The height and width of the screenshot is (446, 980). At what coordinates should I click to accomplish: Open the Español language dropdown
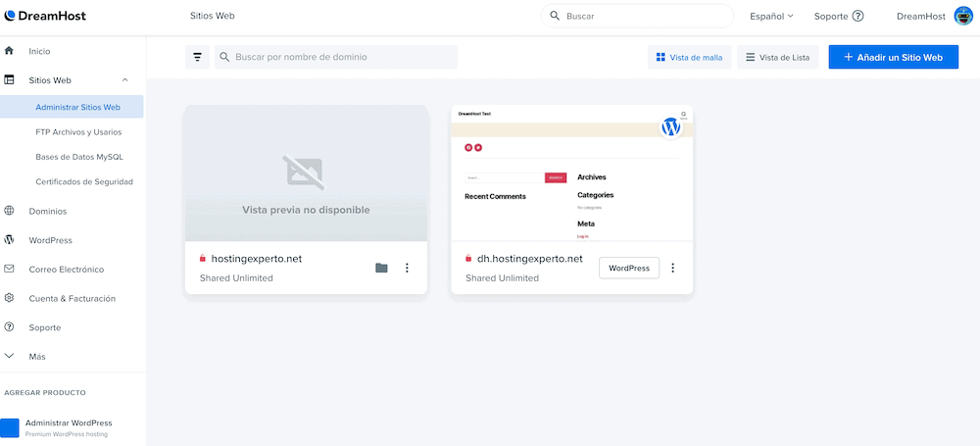[x=772, y=17]
